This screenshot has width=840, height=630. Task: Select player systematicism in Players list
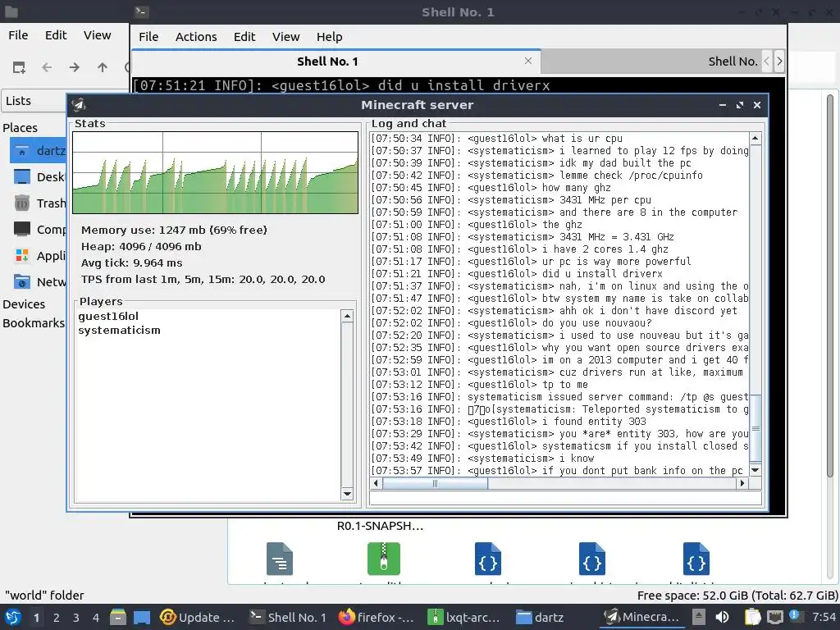click(x=119, y=330)
